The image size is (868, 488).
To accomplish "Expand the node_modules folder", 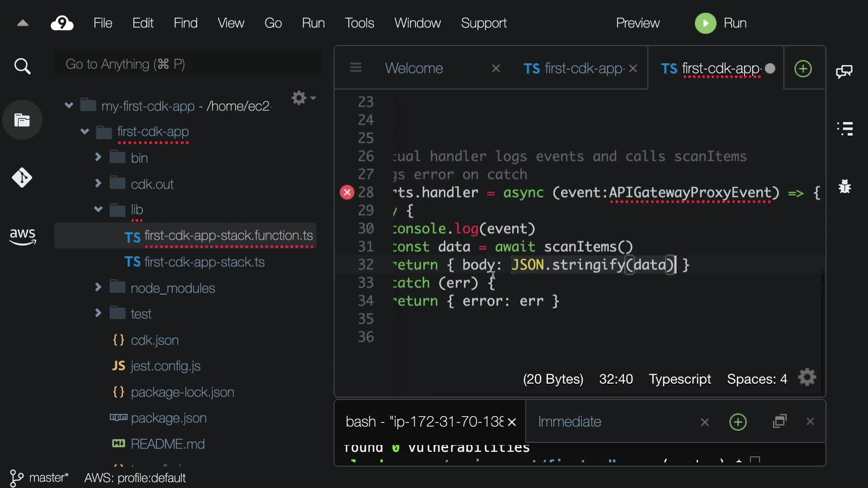I will coord(98,287).
